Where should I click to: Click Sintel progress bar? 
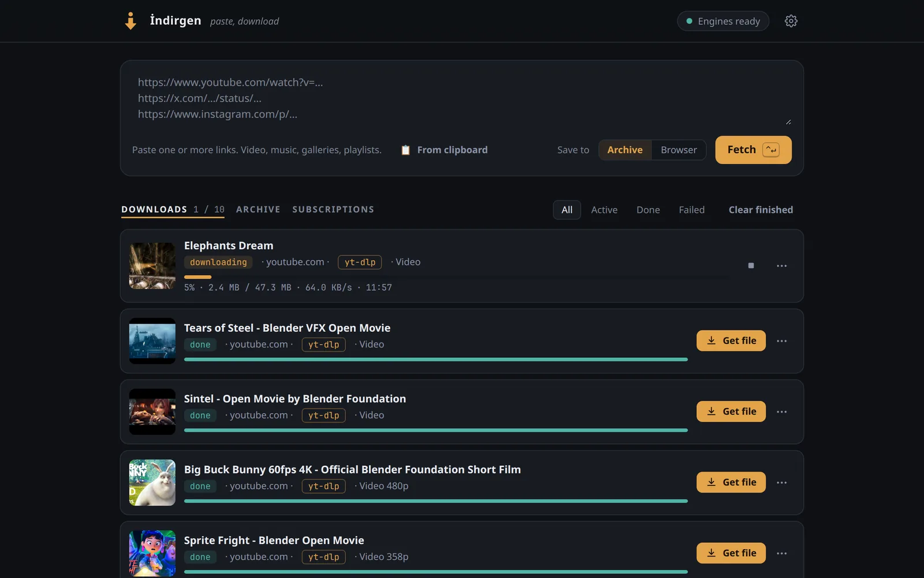pos(436,430)
